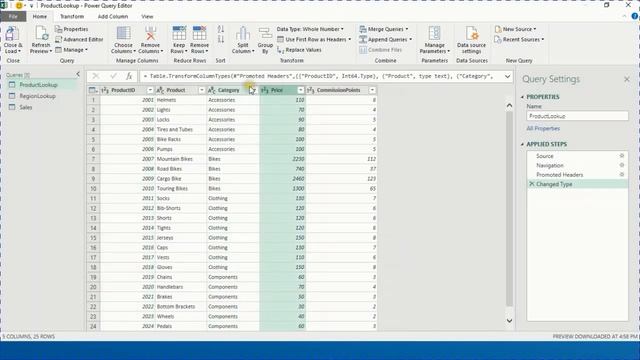Open the Source step settings gear
This screenshot has width=640, height=360.
tap(622, 156)
